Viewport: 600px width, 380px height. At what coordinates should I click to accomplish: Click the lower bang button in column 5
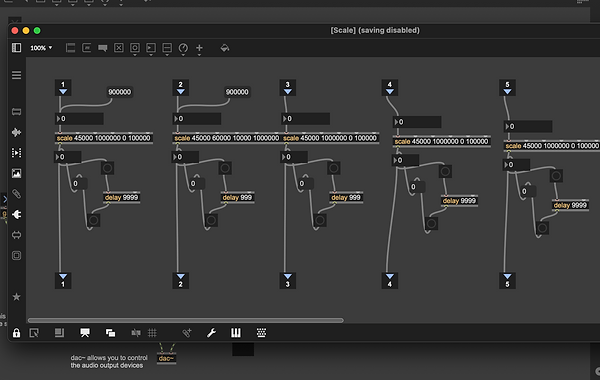click(542, 228)
